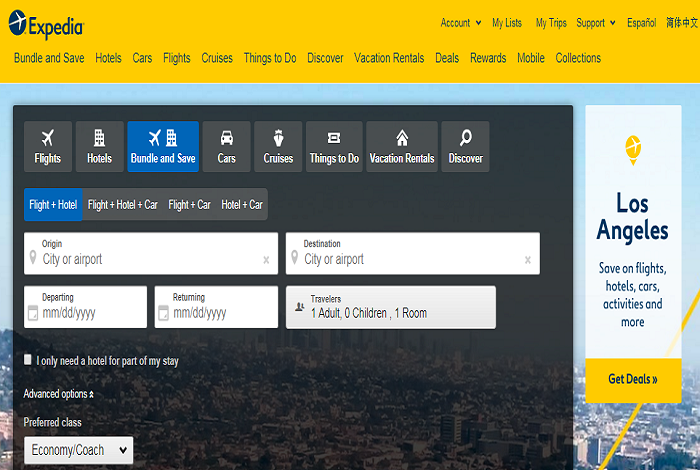Select the Things to Do ticket tab
Screen dimensions: 700x470
click(x=334, y=146)
